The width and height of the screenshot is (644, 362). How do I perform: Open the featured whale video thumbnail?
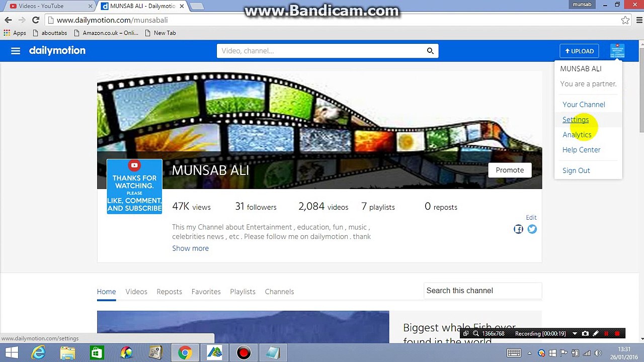243,327
